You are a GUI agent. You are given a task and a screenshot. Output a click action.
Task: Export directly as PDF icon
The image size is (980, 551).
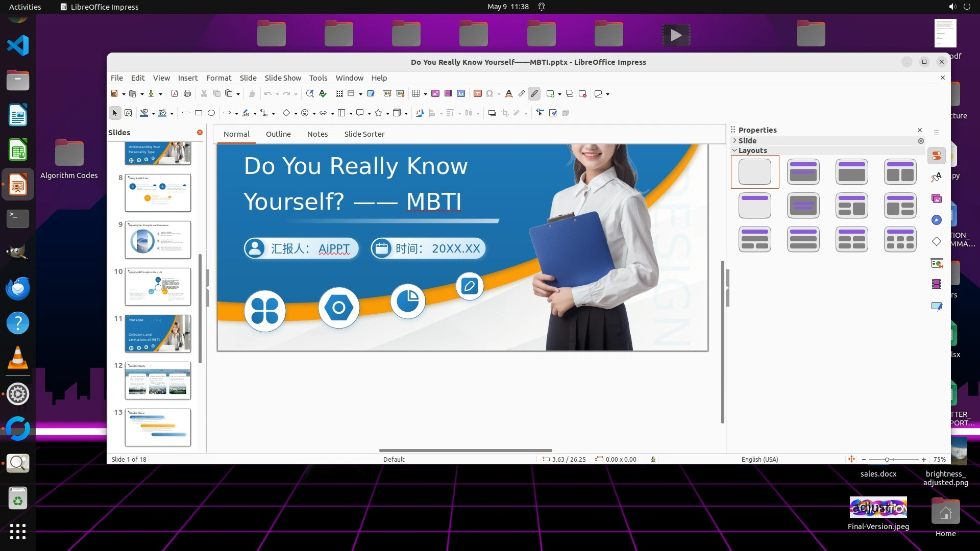(175, 94)
